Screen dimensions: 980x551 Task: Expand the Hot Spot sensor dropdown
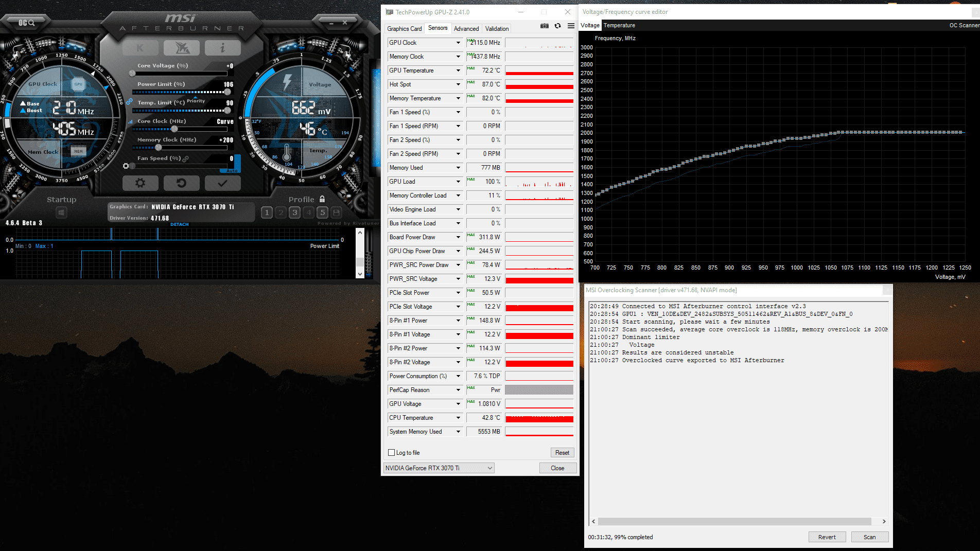point(458,84)
